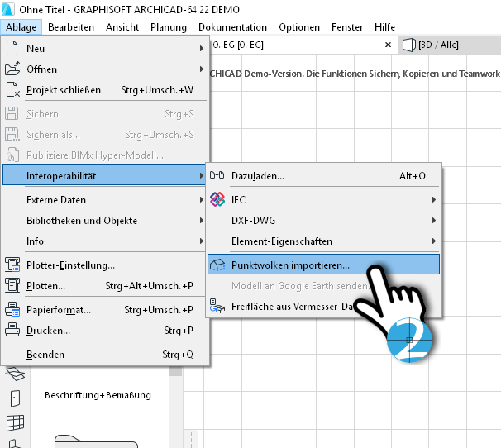Expand the Interoperabilität submenu arrow
The width and height of the screenshot is (501, 448).
point(201,175)
